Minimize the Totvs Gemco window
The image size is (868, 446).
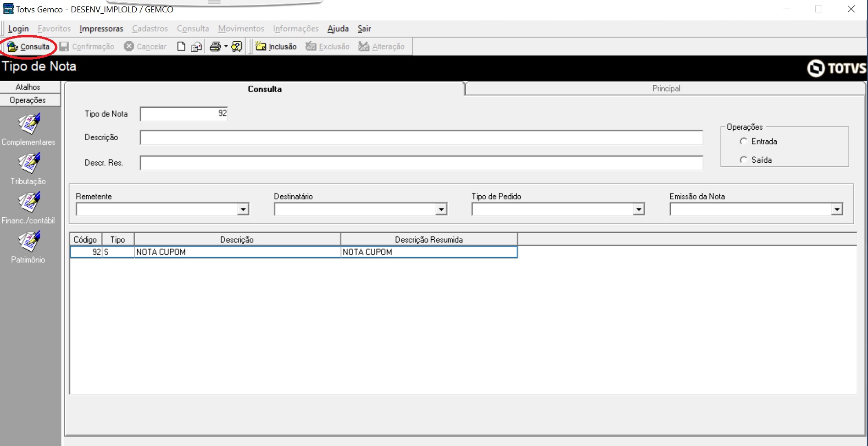787,9
